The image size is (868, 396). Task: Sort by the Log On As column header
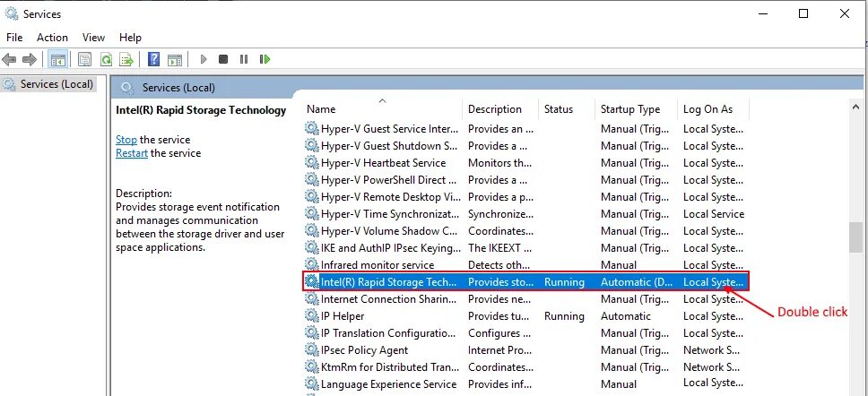pyautogui.click(x=713, y=109)
